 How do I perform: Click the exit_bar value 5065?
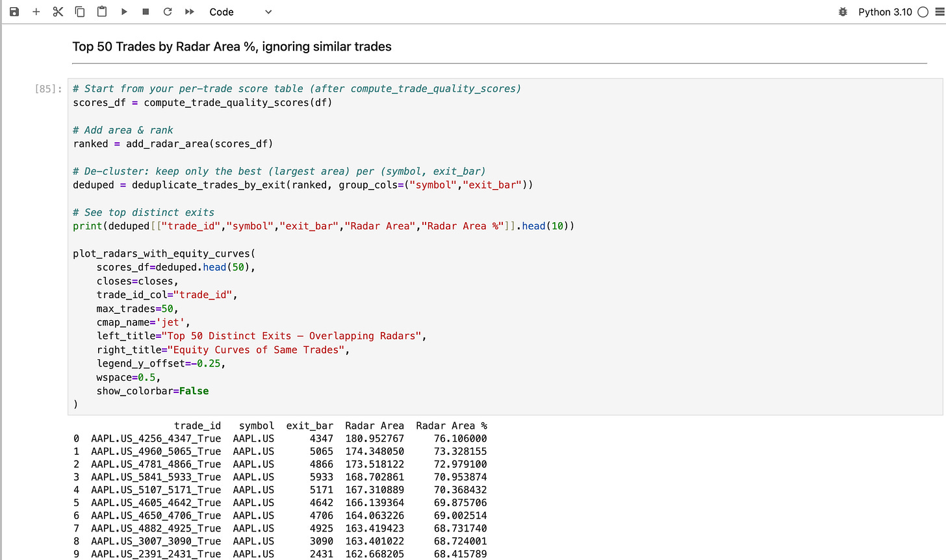322,452
